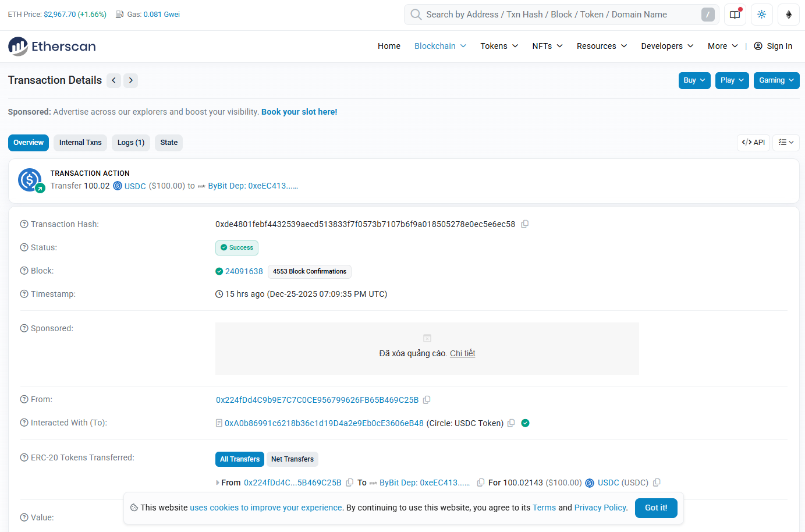
Task: Click the From help icon
Action: tap(24, 399)
